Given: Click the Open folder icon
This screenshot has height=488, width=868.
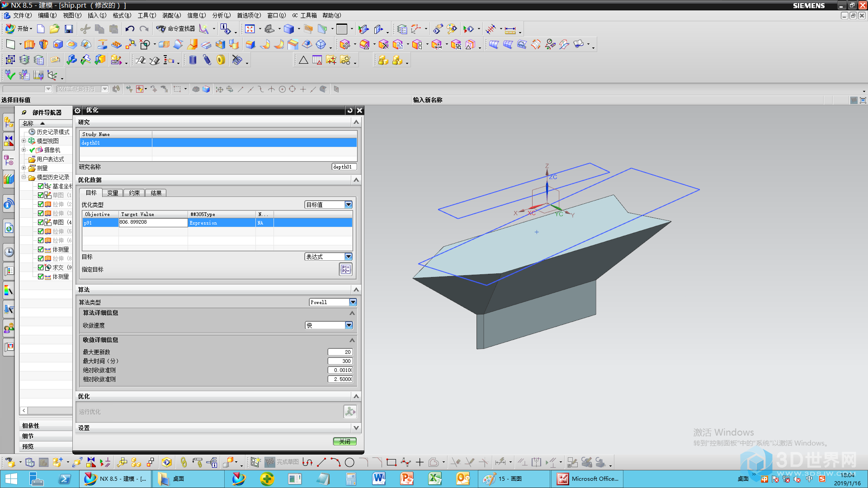Looking at the screenshot, I should [x=54, y=29].
